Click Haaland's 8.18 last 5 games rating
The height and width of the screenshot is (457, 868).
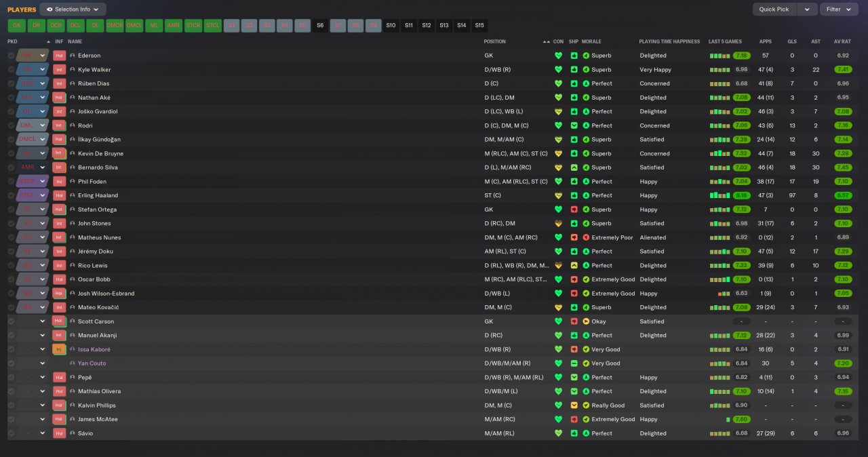(741, 195)
